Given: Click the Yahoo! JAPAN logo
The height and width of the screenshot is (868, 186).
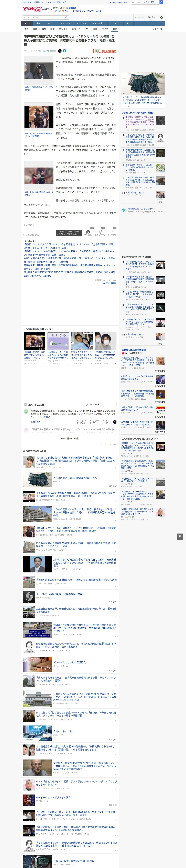Looking at the screenshot, I should pos(32,9).
